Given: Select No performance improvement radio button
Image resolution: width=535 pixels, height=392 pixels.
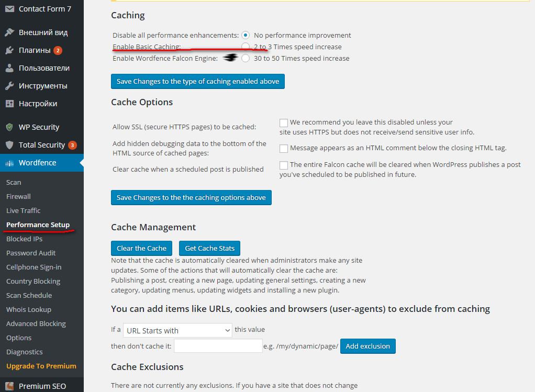Looking at the screenshot, I should click(246, 35).
